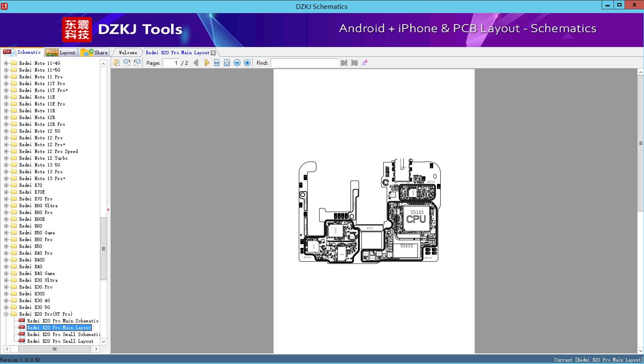
Task: Open Redmi K20 Pro Main Schematic PDF
Action: pos(63,321)
